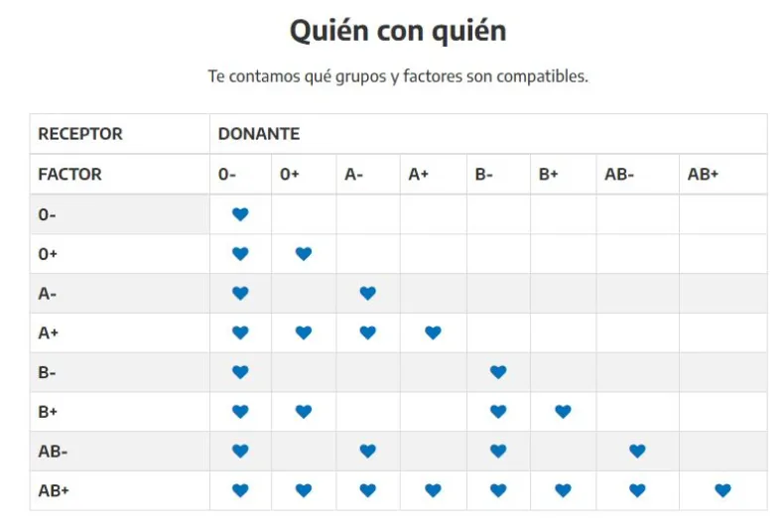
Task: Select the heart in row AB- under donor AB-
Action: [637, 452]
